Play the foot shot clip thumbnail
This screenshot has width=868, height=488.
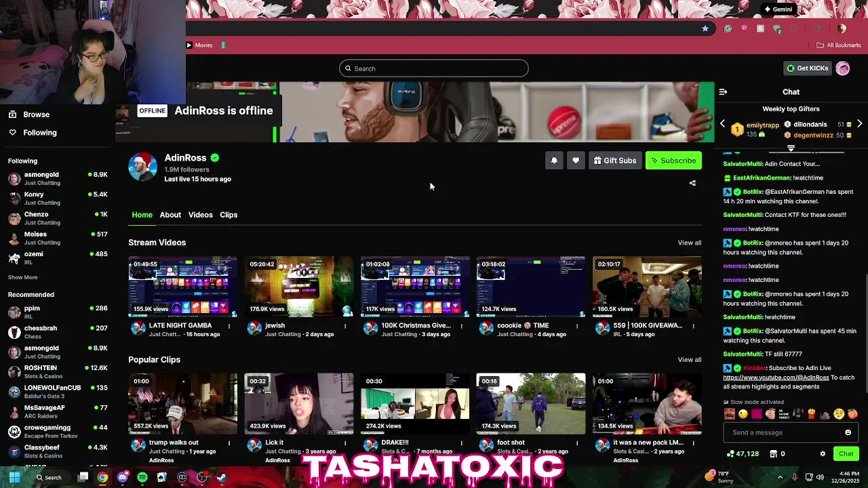pyautogui.click(x=531, y=404)
